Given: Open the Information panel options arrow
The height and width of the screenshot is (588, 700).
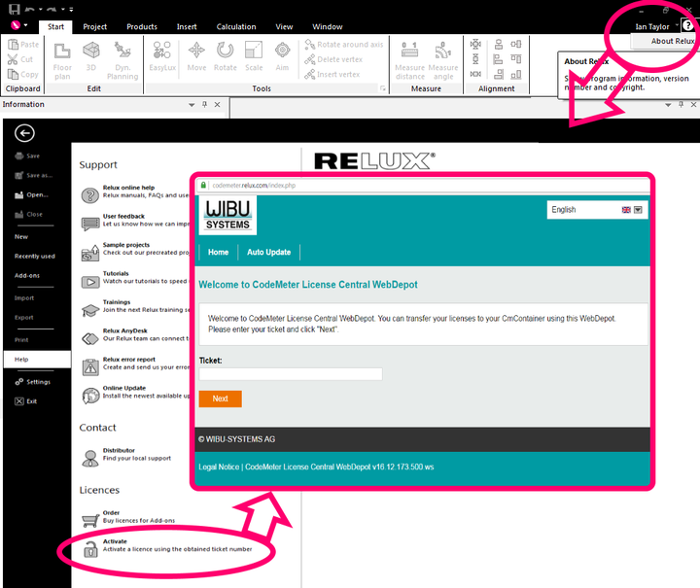Looking at the screenshot, I should tap(191, 104).
